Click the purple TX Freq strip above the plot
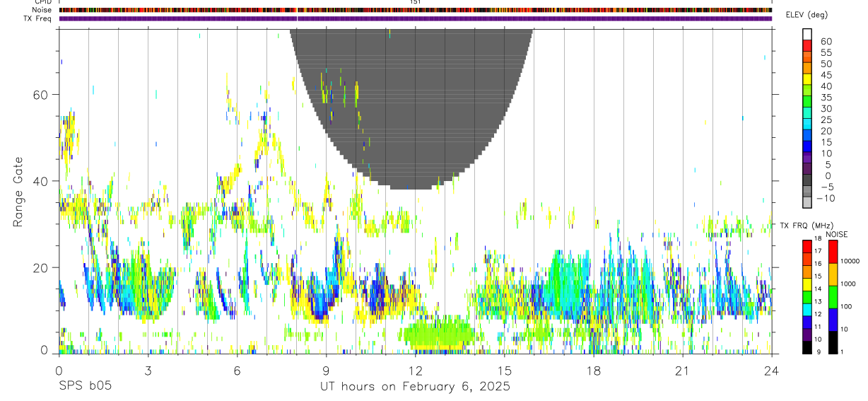 point(416,18)
